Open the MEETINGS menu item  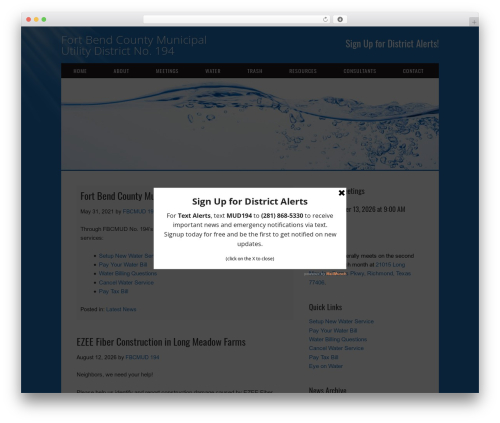[x=167, y=71]
